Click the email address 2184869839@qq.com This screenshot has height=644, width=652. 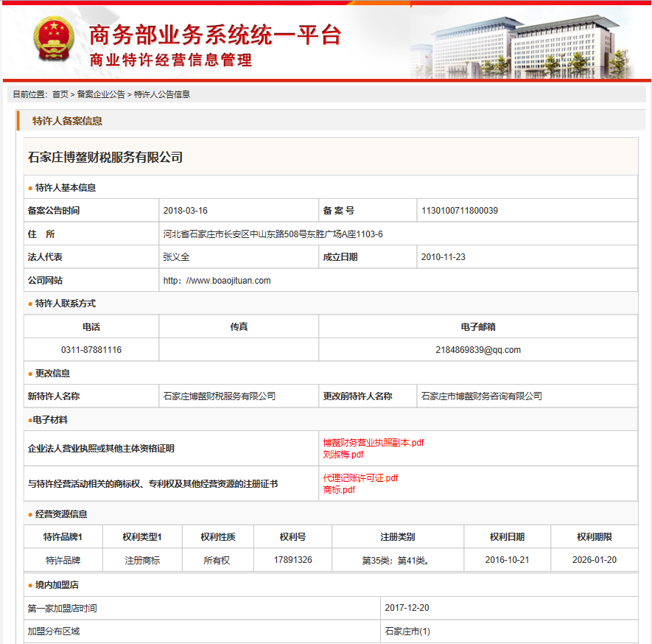(x=477, y=350)
